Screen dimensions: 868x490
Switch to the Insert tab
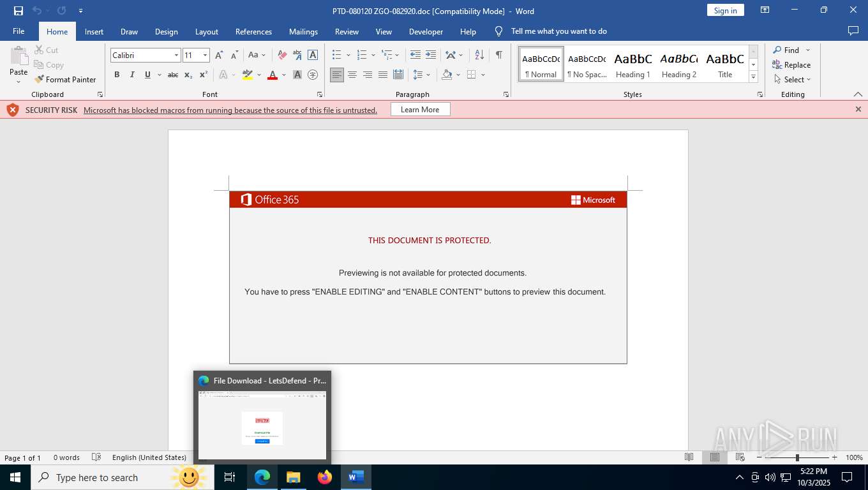pos(94,31)
